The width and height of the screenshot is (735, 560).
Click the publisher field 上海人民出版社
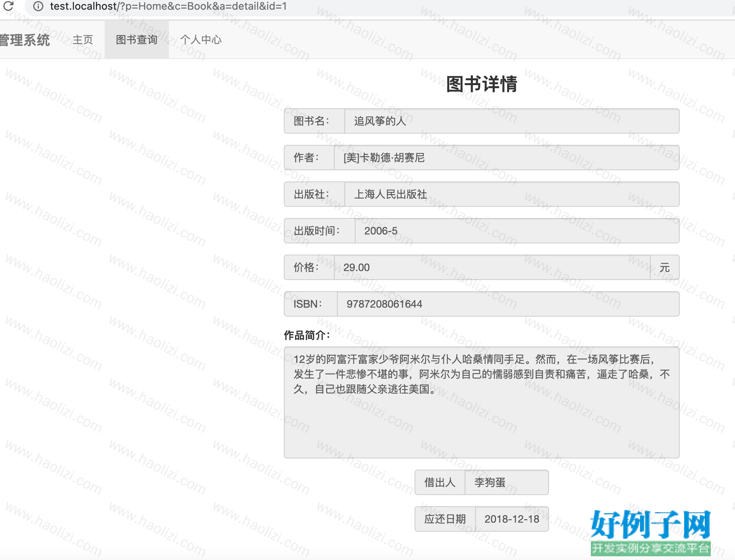[x=512, y=194]
